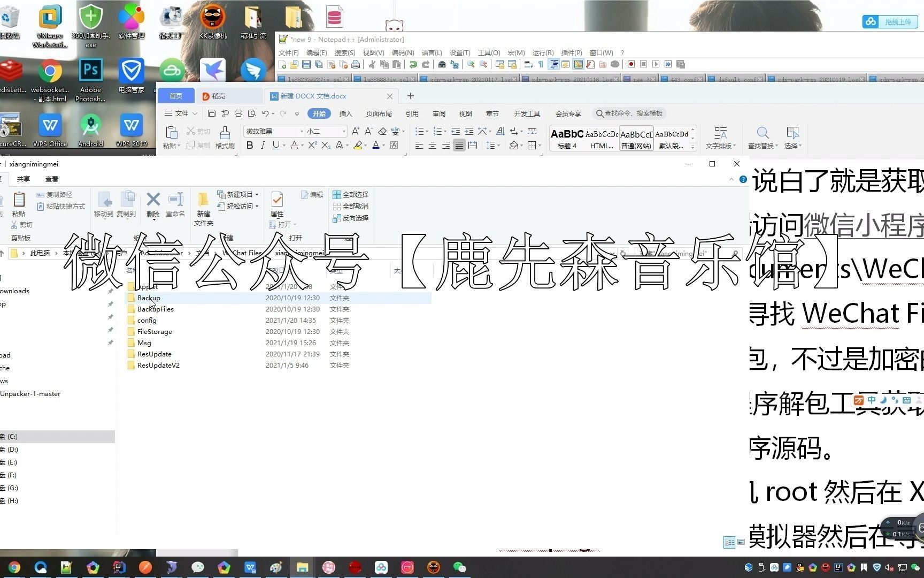Select justify alignment in WPS paragraph tools
Screen dimensions: 924x578
click(x=459, y=145)
